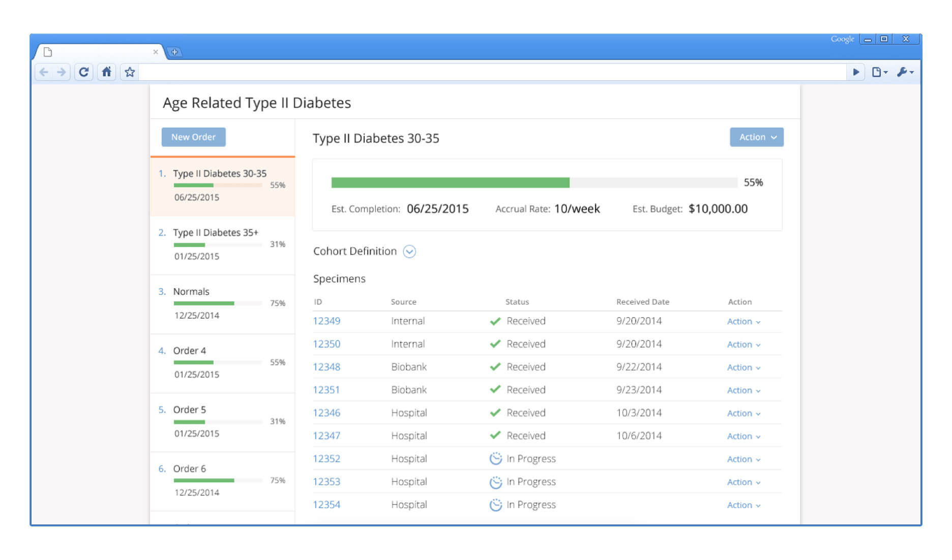Click the go play arrow icon
Viewport: 952px width, 560px height.
[856, 72]
